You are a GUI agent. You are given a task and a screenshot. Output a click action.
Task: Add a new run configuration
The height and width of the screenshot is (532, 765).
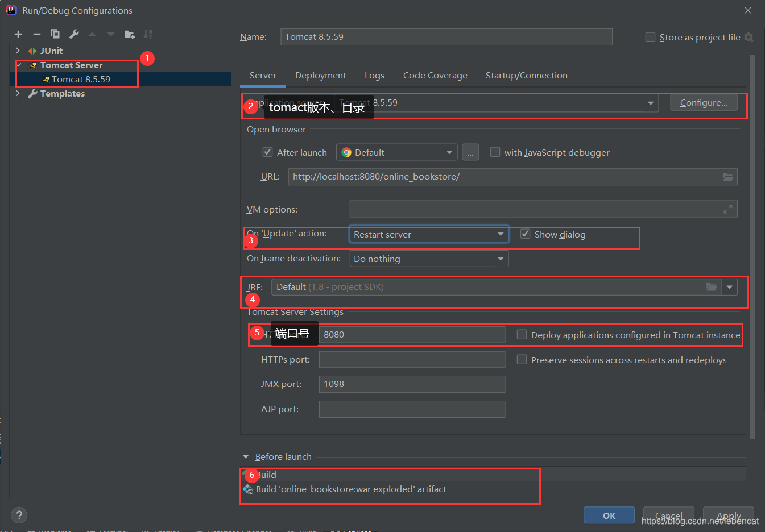18,34
